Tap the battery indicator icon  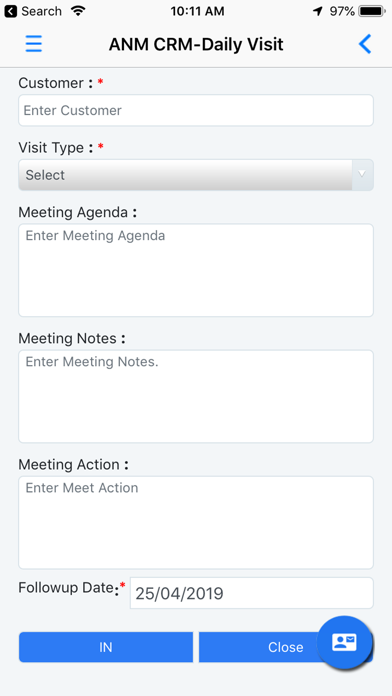[373, 11]
